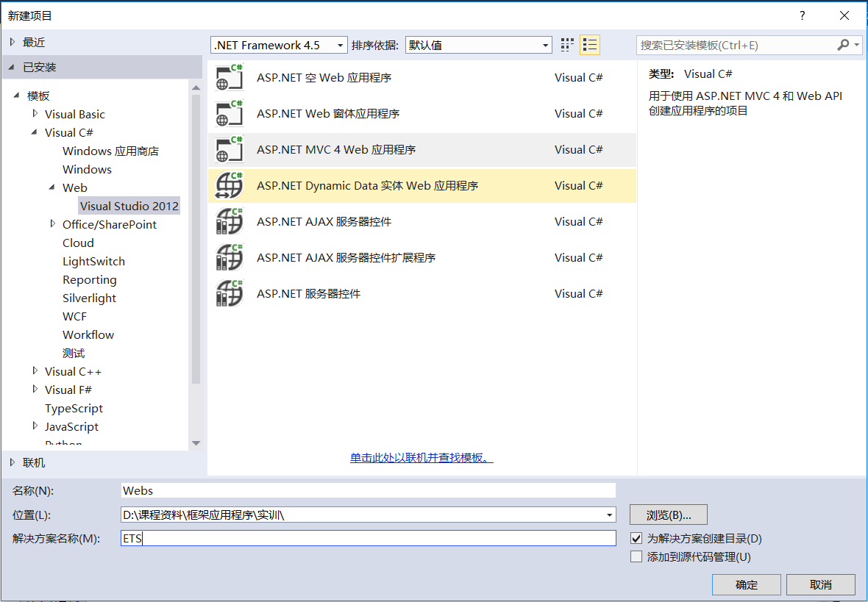
Task: Select the Workflow category
Action: (88, 334)
